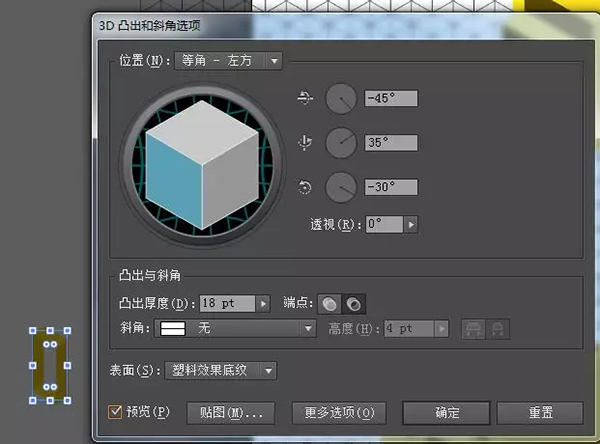Image resolution: width=600 pixels, height=444 pixels.
Task: Click the X-axis rotation icon
Action: click(x=305, y=98)
